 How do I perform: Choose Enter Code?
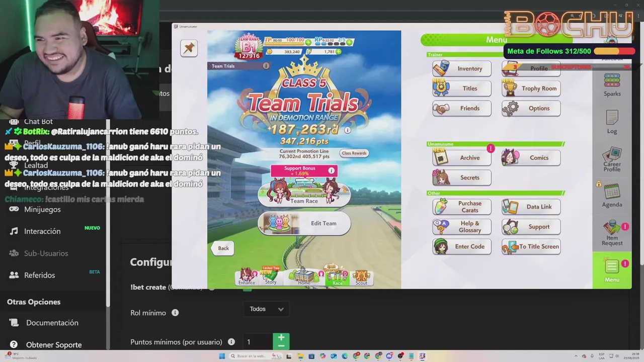pos(462,246)
